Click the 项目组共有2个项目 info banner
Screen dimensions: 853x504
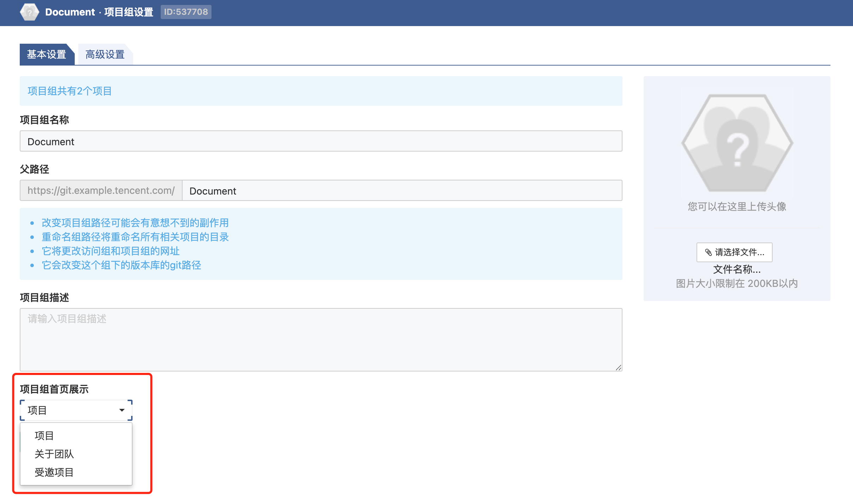[x=321, y=91]
